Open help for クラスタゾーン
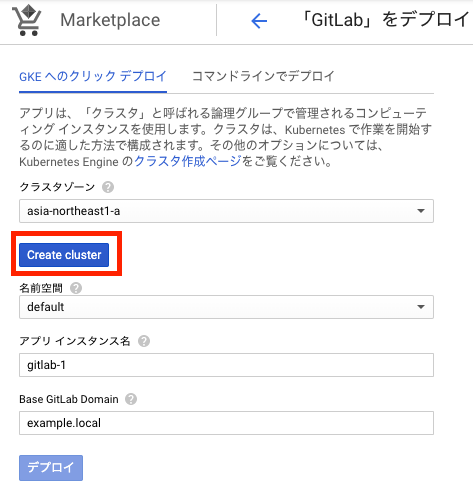The width and height of the screenshot is (473, 491). pos(108,187)
